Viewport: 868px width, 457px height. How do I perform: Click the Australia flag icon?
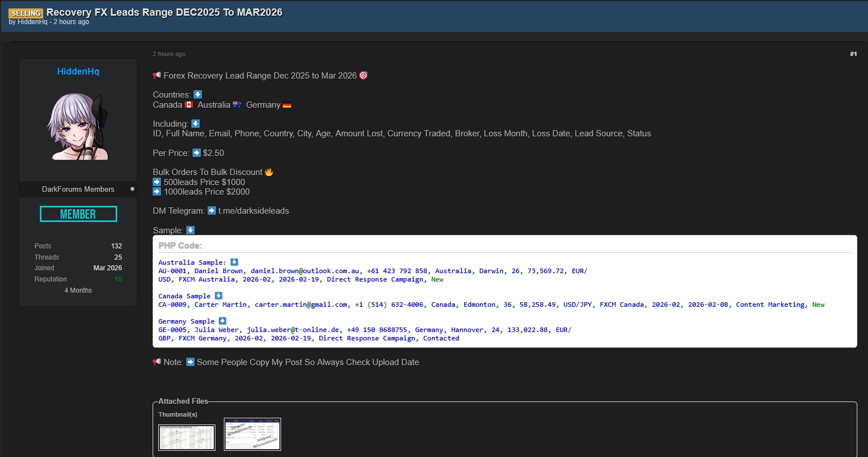(237, 104)
